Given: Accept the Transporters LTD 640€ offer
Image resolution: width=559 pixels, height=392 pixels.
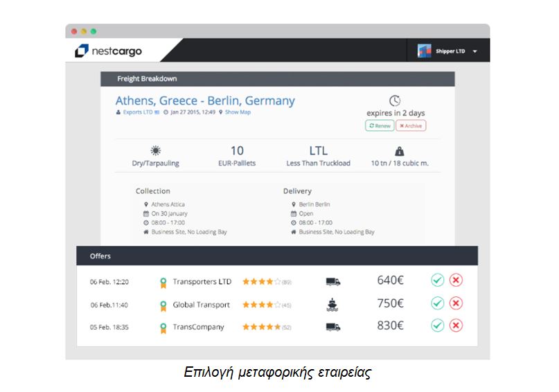Looking at the screenshot, I should coord(437,280).
